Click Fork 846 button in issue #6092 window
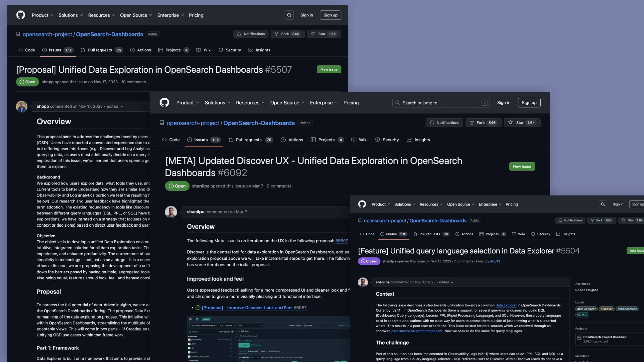The height and width of the screenshot is (362, 644). 483,123
